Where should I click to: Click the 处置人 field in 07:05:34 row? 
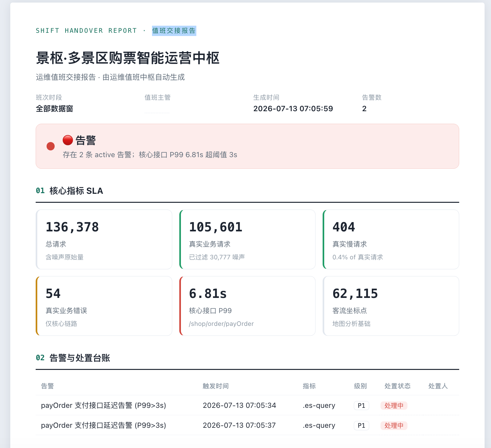click(441, 406)
